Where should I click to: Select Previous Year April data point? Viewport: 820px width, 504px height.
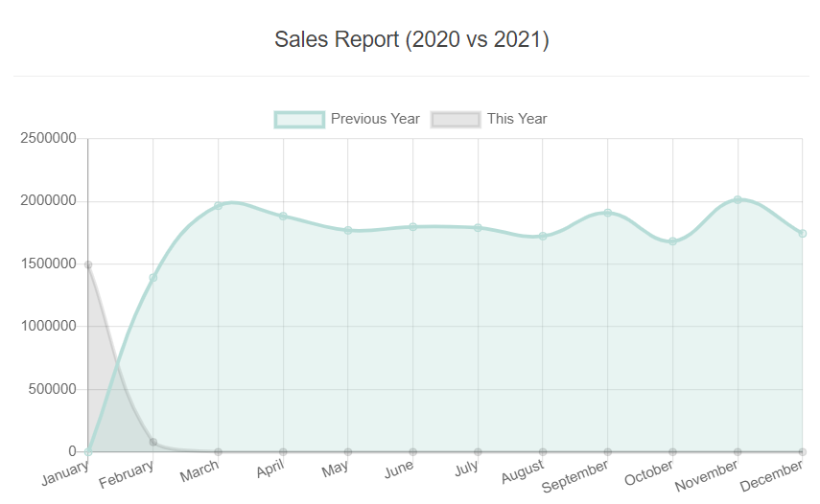(283, 217)
